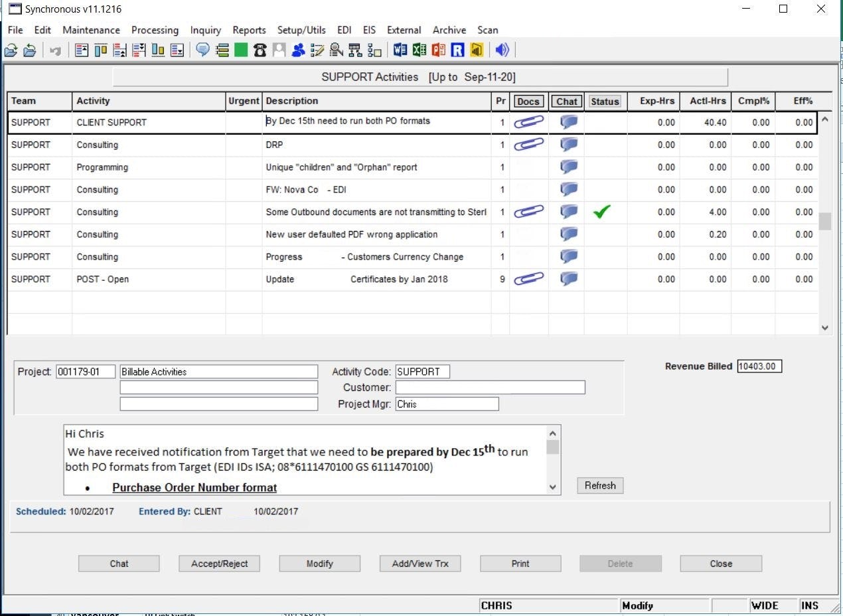The height and width of the screenshot is (616, 843).
Task: Click the PowerPoint toolbar icon
Action: click(x=438, y=50)
